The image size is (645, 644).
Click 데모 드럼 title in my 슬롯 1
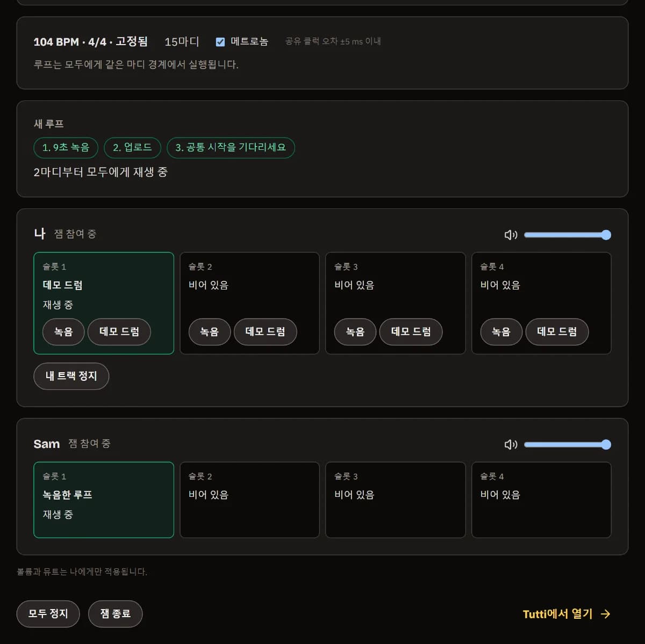[63, 285]
